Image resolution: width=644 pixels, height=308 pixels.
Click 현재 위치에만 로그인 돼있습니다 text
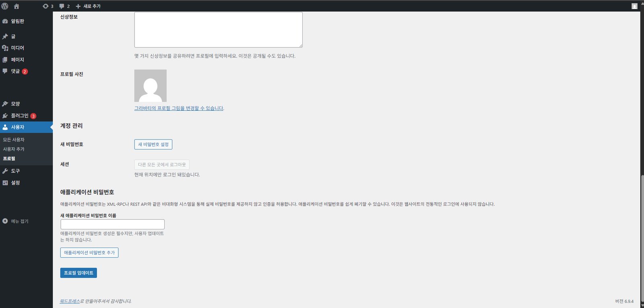click(x=167, y=175)
